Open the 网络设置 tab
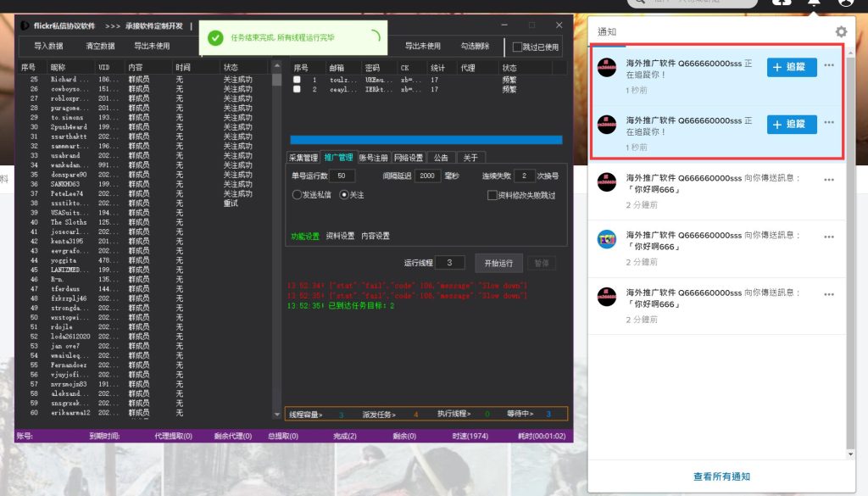The height and width of the screenshot is (496, 868). coord(408,158)
